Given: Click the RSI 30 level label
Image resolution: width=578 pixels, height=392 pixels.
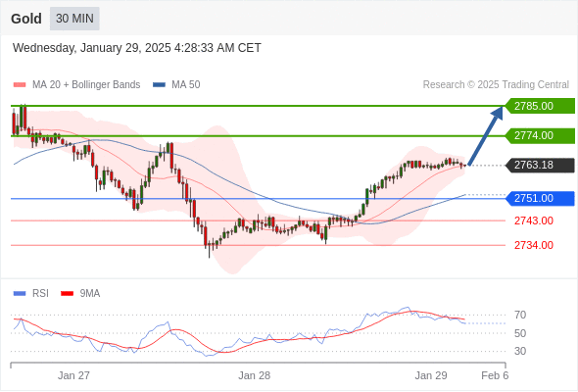Looking at the screenshot, I should (520, 351).
